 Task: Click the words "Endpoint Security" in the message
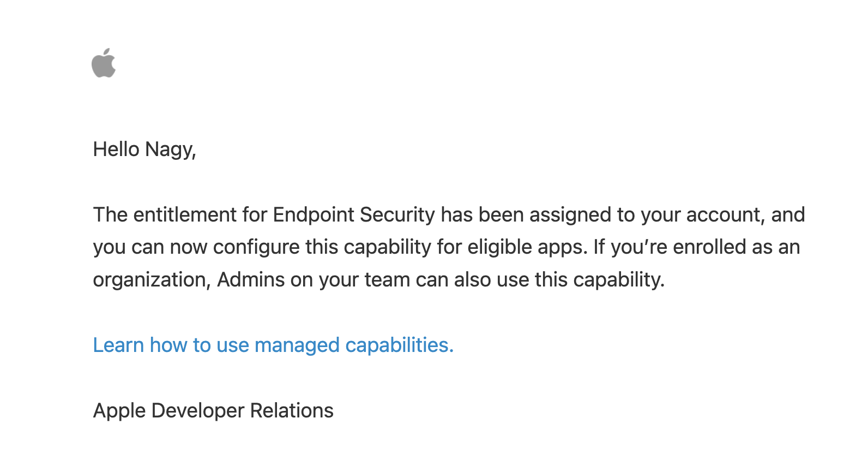354,214
